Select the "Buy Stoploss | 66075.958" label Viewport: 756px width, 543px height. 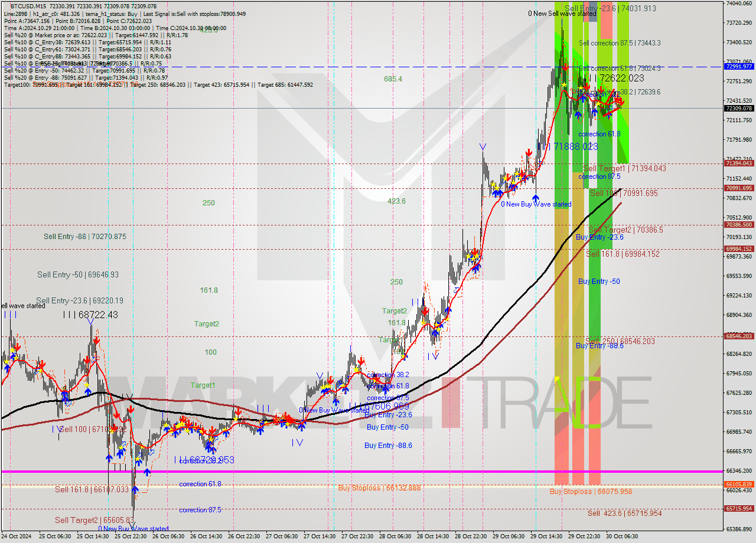click(x=591, y=491)
